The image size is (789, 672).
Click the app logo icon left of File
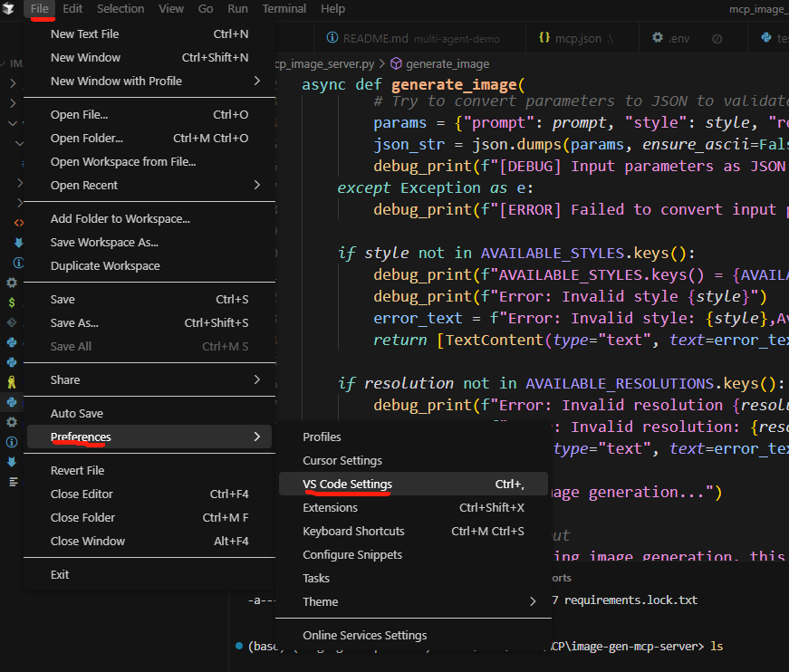pyautogui.click(x=8, y=9)
